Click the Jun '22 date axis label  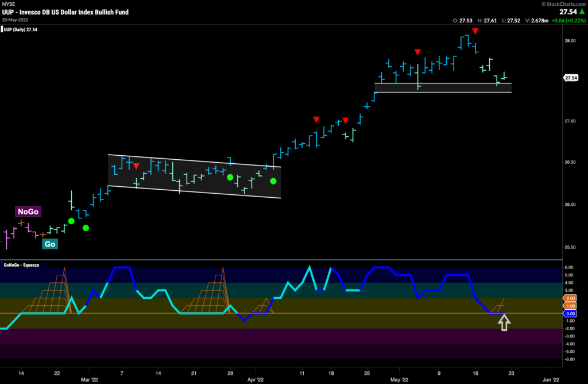551,379
